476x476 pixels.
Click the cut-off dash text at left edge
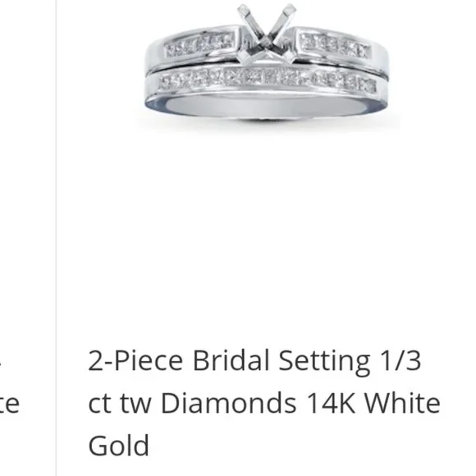click(1, 362)
